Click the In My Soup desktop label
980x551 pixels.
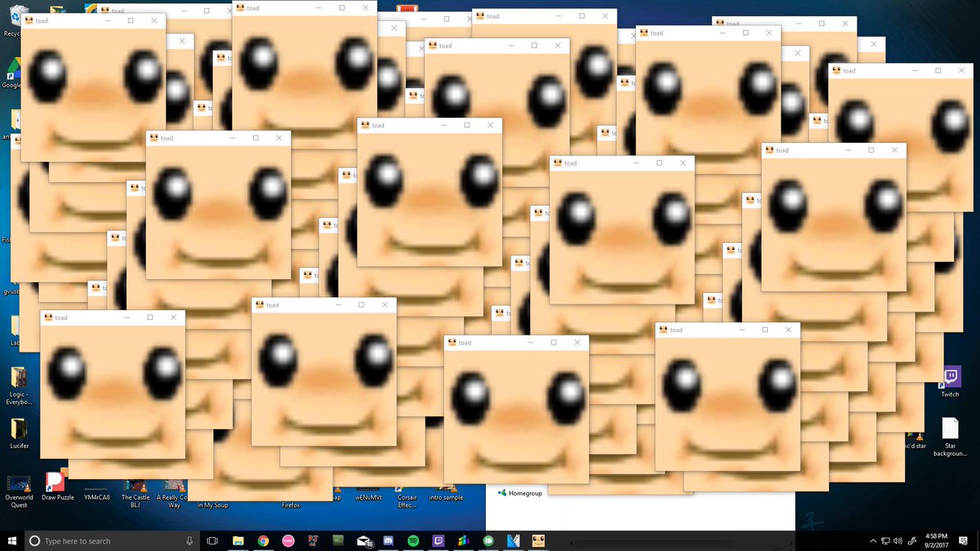212,505
